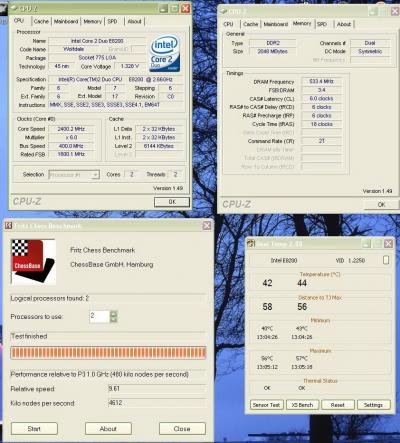Click the Cycle Time tRAS value 18 clocks
The image size is (400, 443).
pos(321,124)
